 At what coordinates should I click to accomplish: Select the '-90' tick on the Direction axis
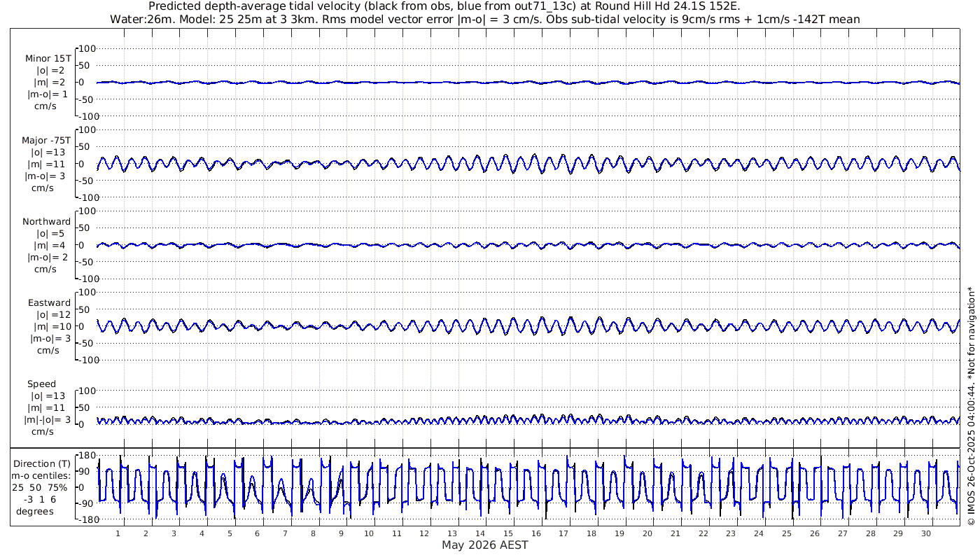[87, 503]
